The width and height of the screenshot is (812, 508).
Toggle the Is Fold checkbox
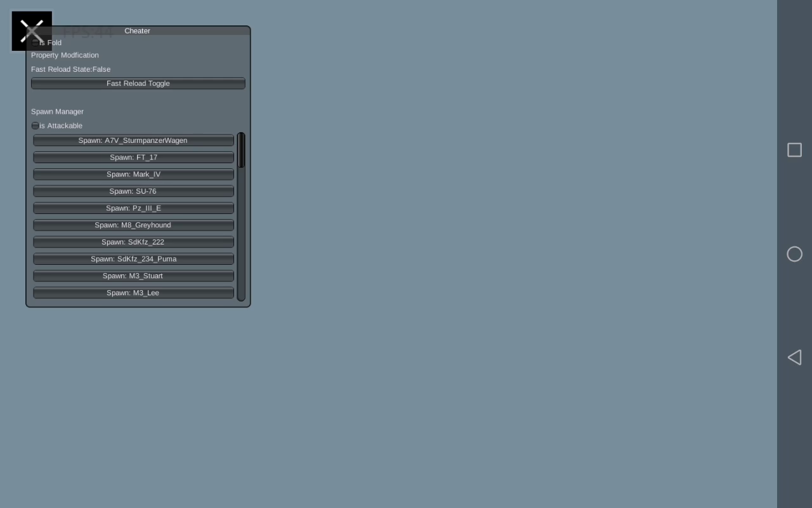36,43
